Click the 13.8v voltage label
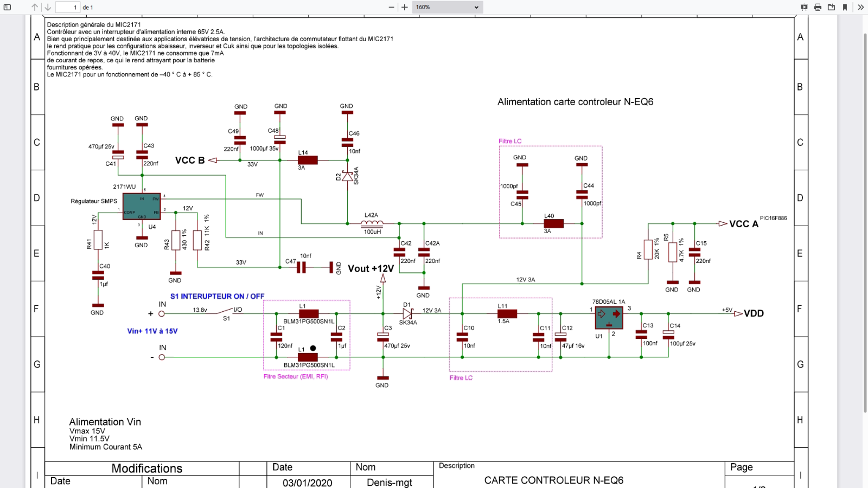 (200, 310)
